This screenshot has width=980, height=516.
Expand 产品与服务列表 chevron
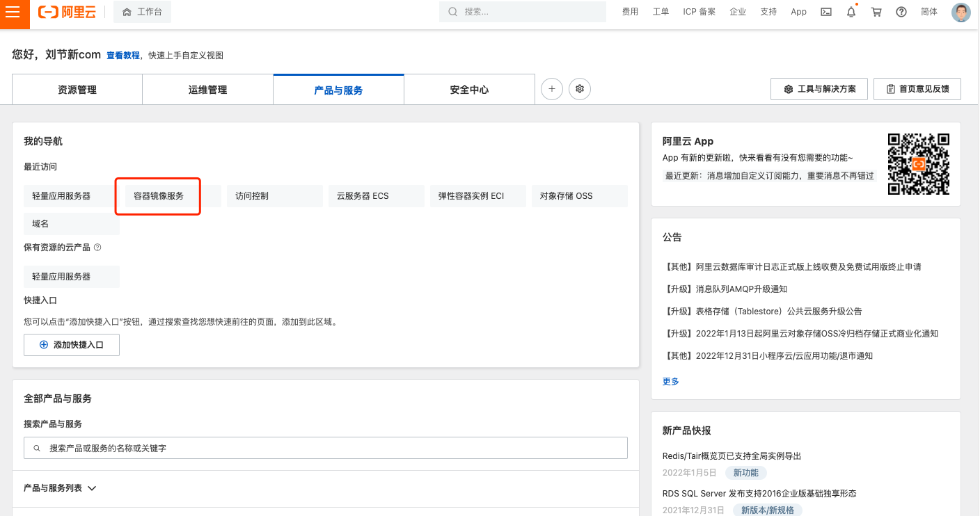[92, 488]
